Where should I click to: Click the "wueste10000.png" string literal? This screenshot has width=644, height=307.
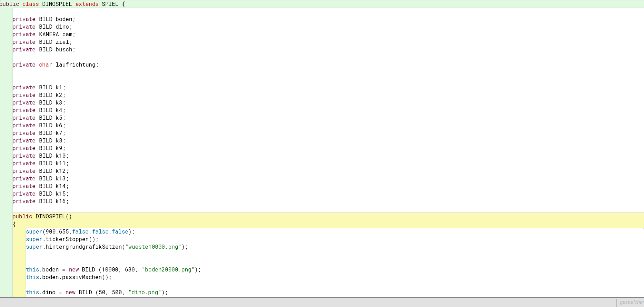pos(153,247)
